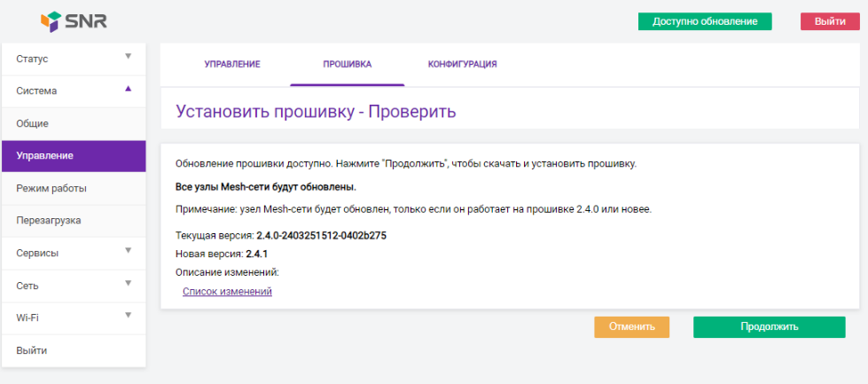
Task: Expand the Wi-Fi menu arrow
Action: point(128,315)
